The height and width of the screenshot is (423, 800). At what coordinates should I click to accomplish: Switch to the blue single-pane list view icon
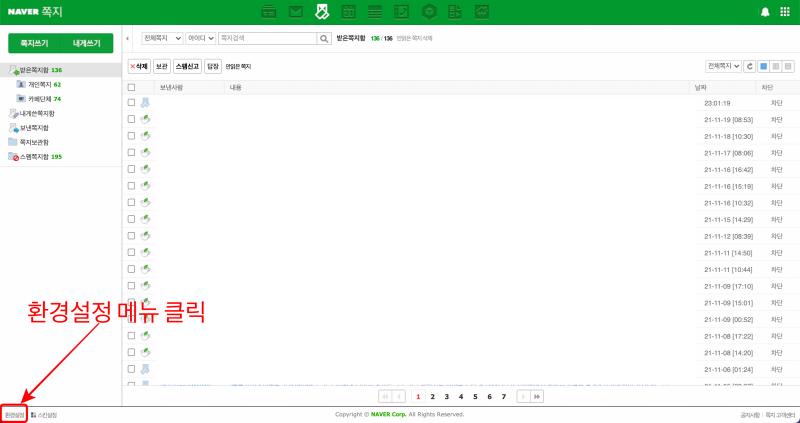[x=764, y=66]
